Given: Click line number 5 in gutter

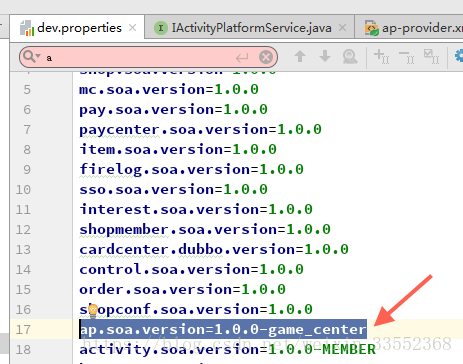Looking at the screenshot, I should [27, 90].
